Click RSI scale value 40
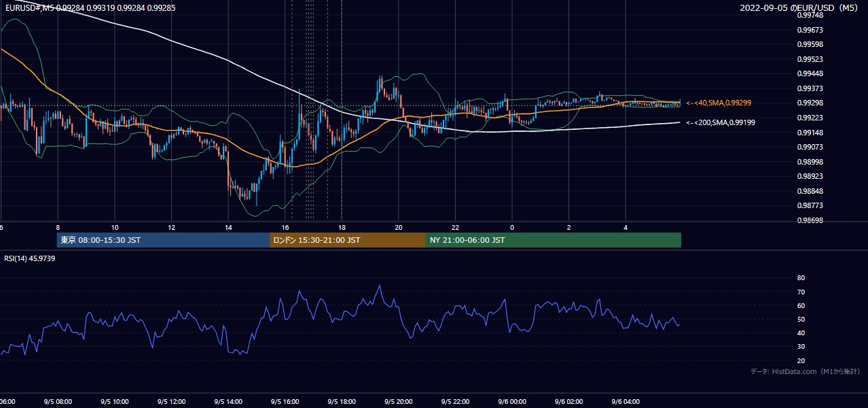Viewport: 868px width, 408px height. 801,333
